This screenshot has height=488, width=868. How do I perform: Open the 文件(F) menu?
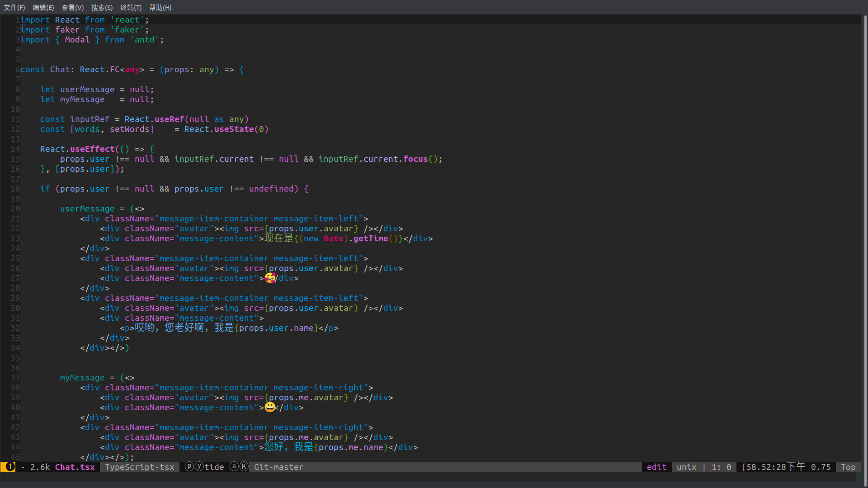pyautogui.click(x=14, y=8)
